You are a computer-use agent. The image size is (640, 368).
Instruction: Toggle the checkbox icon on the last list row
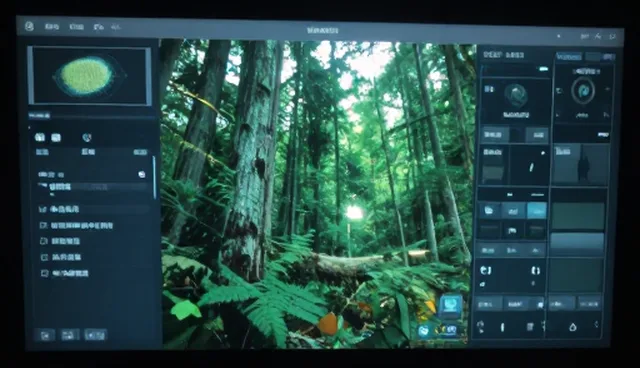44,273
